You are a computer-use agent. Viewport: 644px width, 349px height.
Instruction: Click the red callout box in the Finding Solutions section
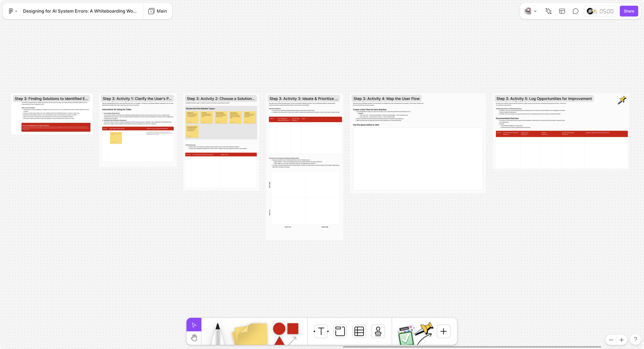click(56, 127)
